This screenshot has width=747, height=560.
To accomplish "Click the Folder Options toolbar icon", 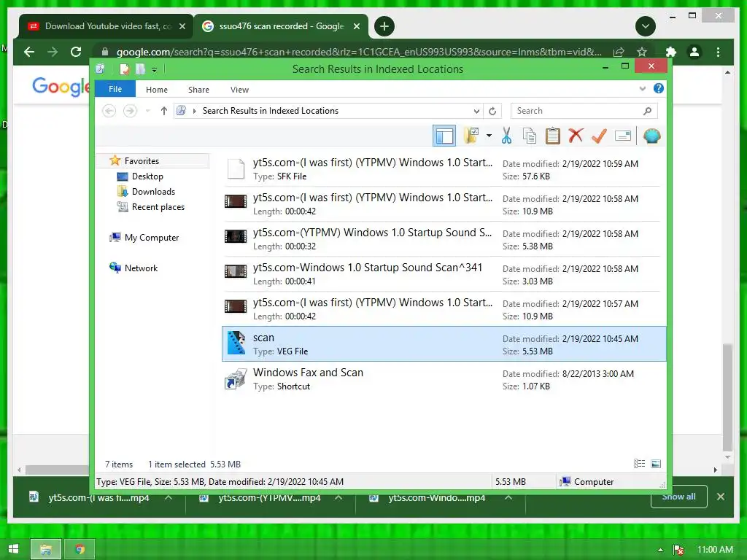I will click(x=472, y=136).
